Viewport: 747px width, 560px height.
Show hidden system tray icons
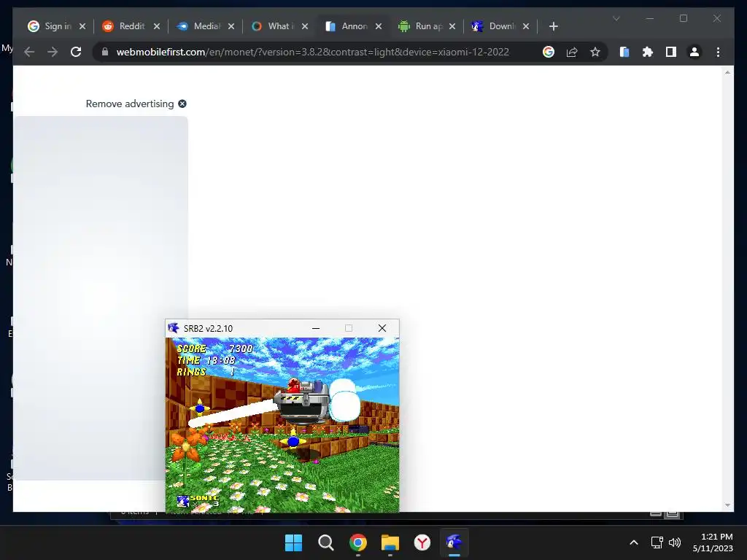click(634, 542)
